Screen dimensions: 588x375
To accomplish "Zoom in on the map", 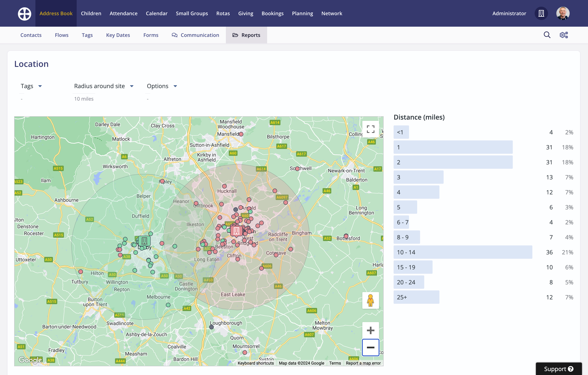I will point(370,330).
